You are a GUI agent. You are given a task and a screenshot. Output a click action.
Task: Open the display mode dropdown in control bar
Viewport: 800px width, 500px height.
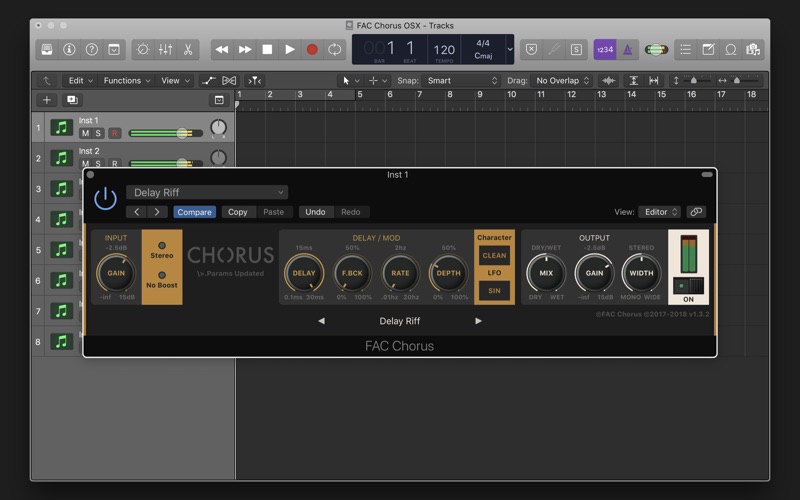click(509, 49)
